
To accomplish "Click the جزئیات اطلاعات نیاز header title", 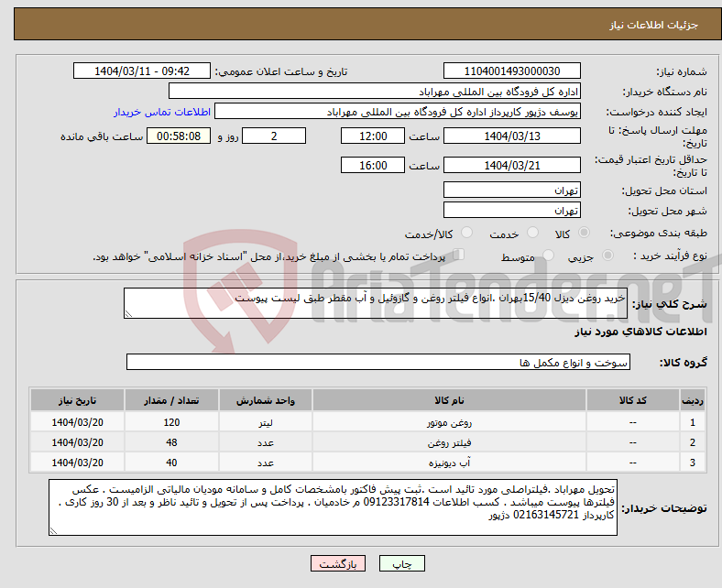I will (x=654, y=25).
